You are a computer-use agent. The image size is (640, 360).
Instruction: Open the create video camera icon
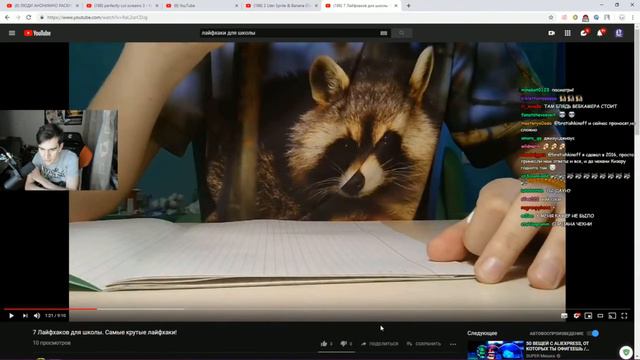(x=551, y=33)
